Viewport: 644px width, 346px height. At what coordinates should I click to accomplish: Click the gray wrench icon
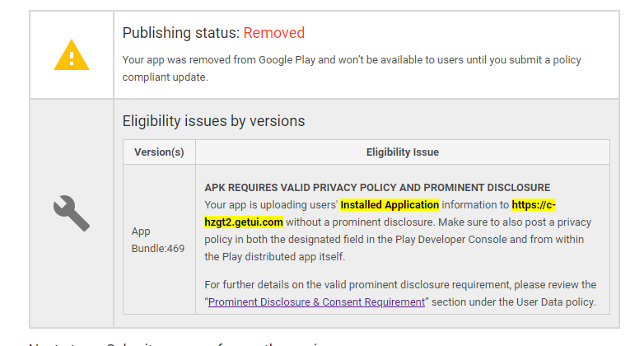72,213
